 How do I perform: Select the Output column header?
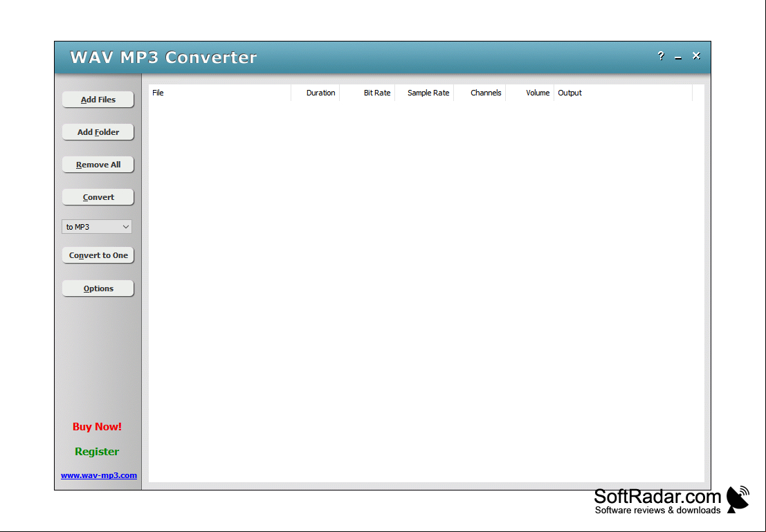click(623, 93)
